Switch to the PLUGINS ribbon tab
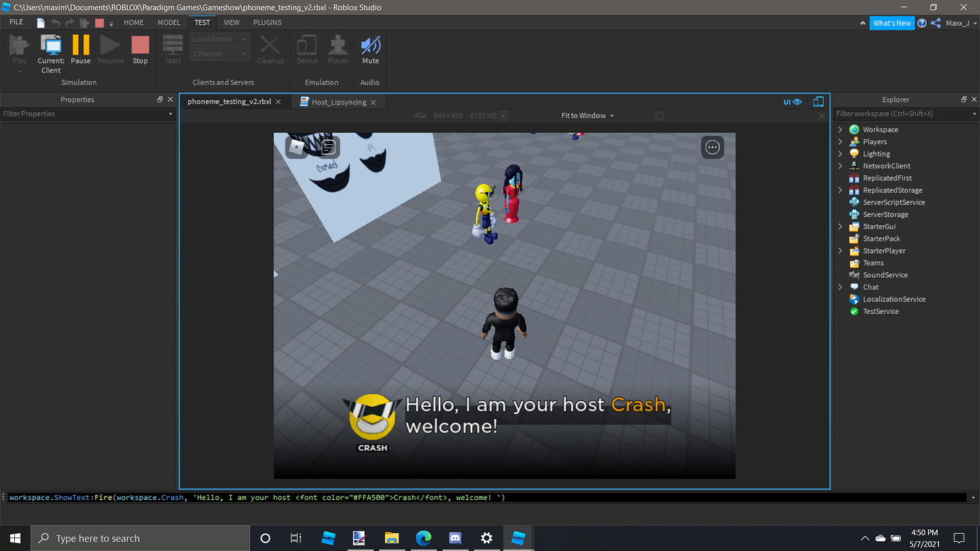980x551 pixels. (x=268, y=23)
